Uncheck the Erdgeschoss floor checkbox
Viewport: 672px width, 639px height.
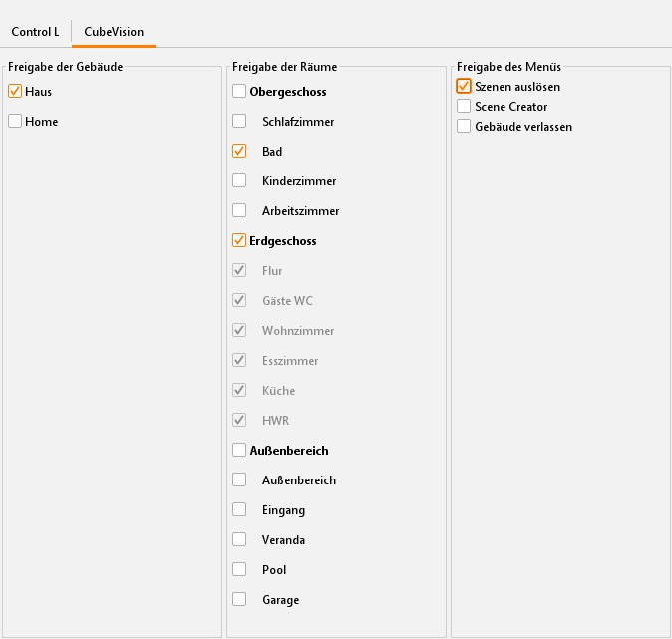pos(239,241)
